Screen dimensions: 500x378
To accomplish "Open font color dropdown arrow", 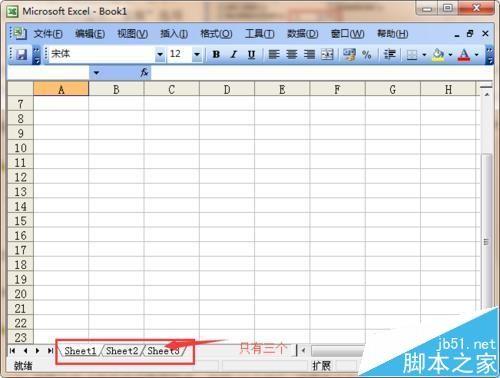I will coord(476,54).
